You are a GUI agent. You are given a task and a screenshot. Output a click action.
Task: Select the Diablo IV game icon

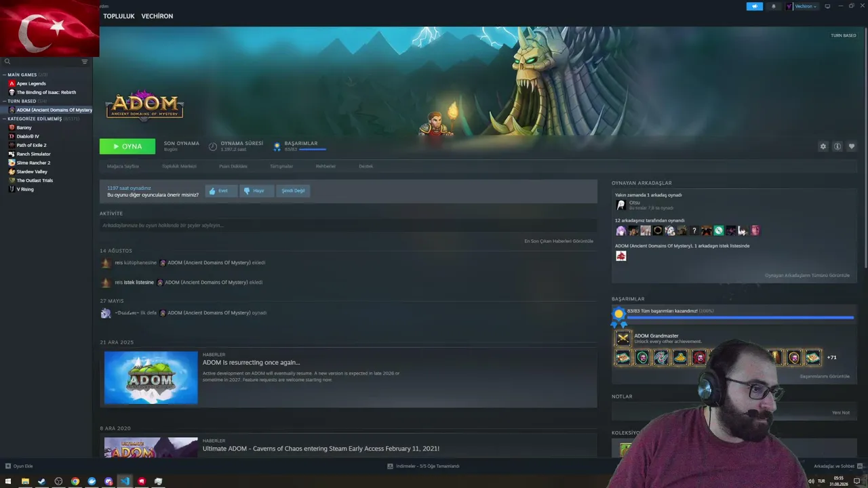click(12, 136)
